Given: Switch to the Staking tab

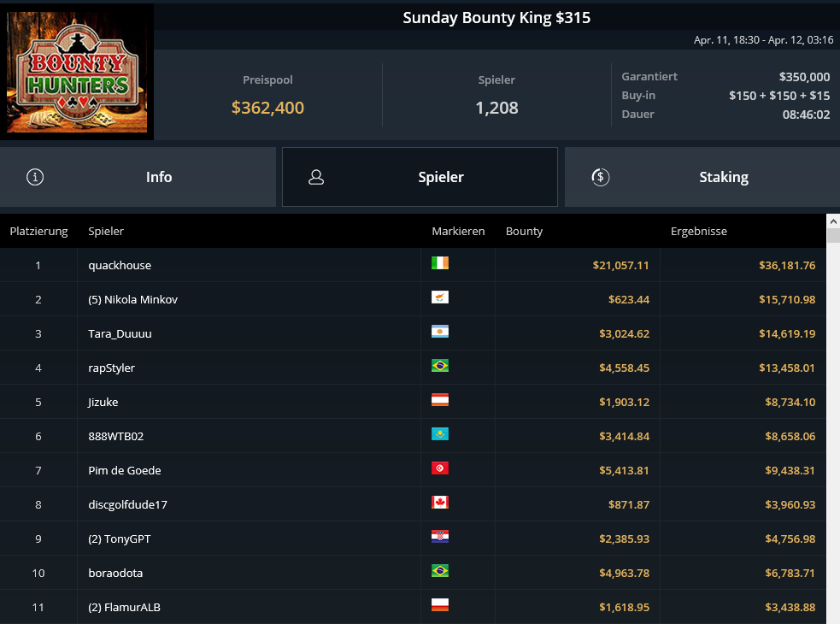Looking at the screenshot, I should 702,177.
